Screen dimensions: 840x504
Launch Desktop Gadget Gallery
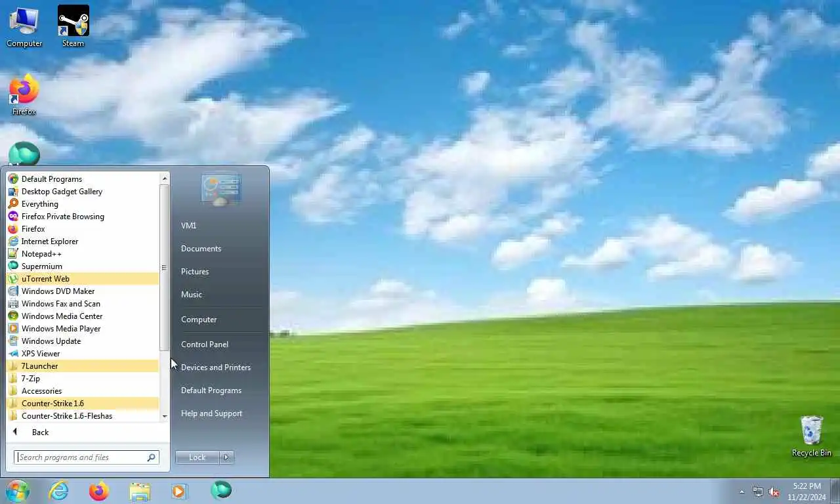click(83, 191)
